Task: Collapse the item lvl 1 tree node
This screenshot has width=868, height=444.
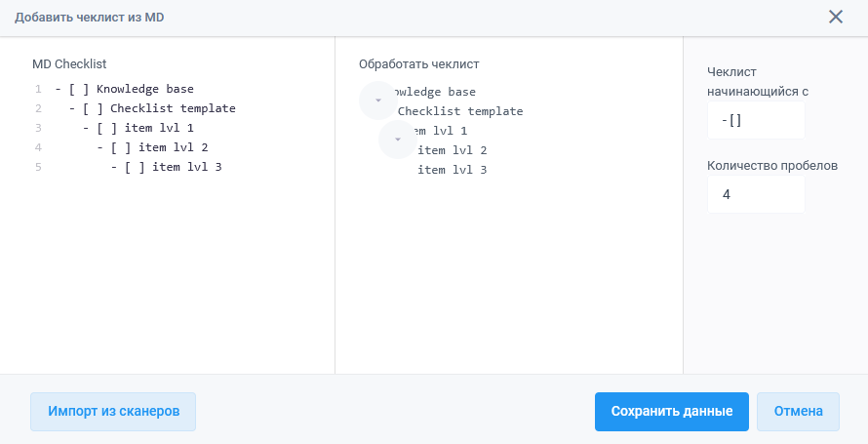Action: pyautogui.click(x=398, y=140)
